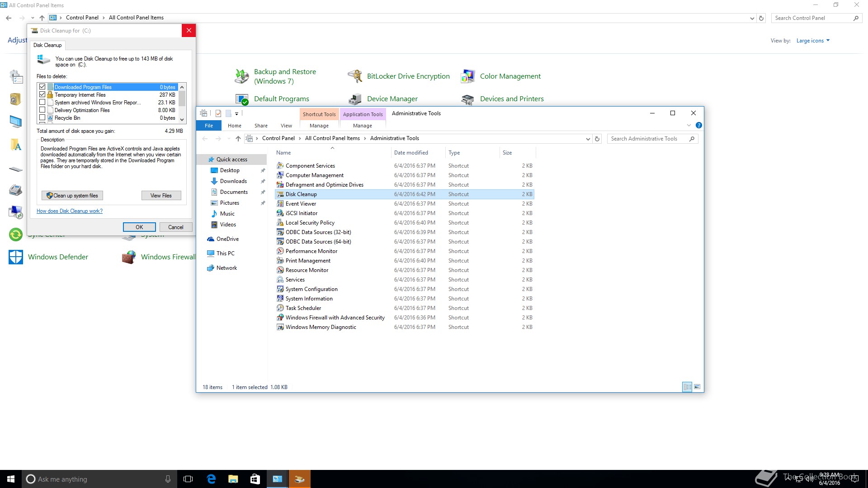Click the Performance Monitor icon
Image resolution: width=868 pixels, height=488 pixels.
pos(280,251)
